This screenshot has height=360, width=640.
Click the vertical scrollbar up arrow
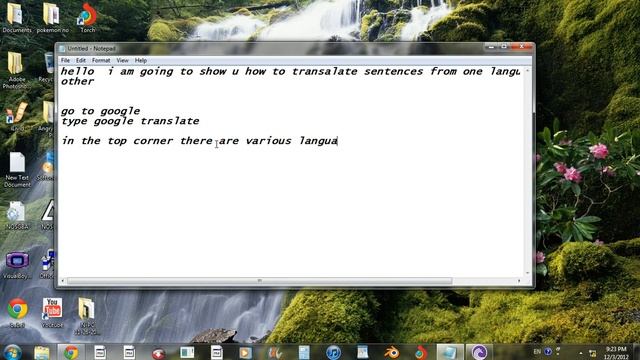coord(528,71)
